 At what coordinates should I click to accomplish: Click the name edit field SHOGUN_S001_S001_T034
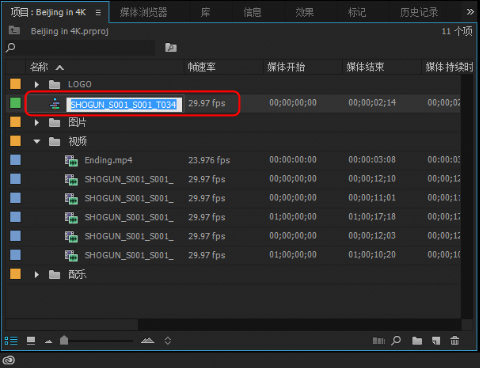[124, 105]
